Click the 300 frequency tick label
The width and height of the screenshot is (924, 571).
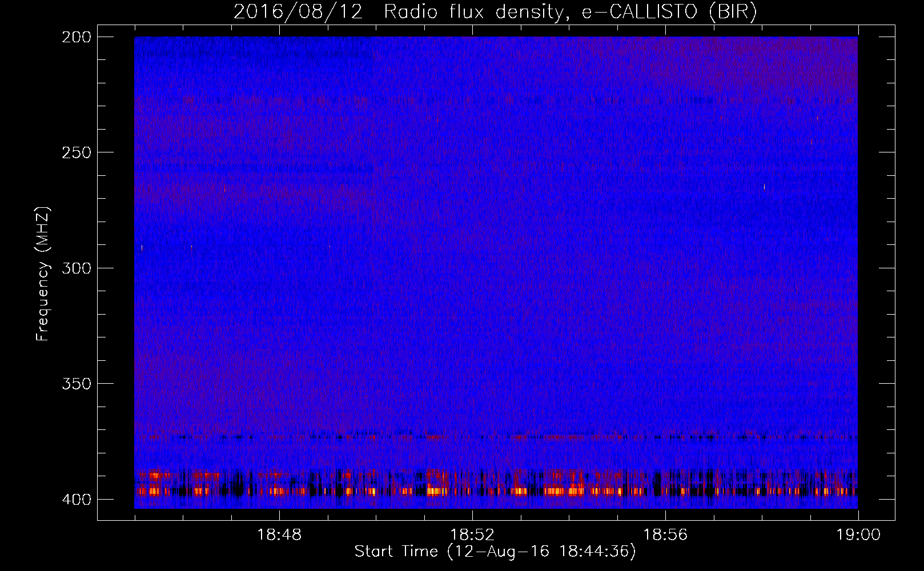tap(77, 268)
